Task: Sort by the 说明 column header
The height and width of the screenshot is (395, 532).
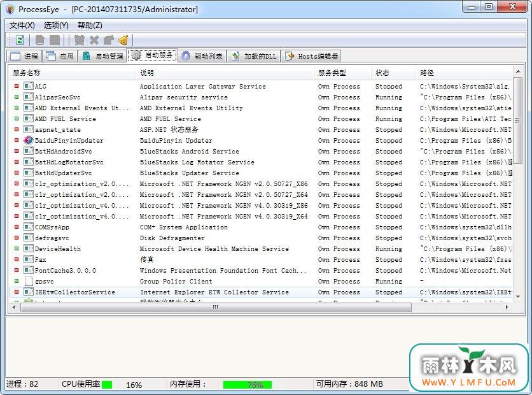Action: [x=225, y=73]
